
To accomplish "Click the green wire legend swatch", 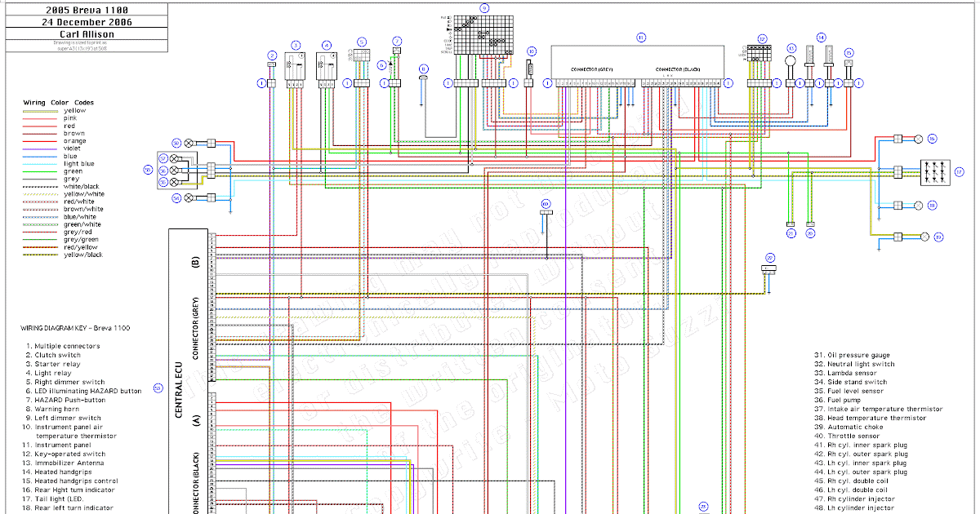I will [39, 171].
